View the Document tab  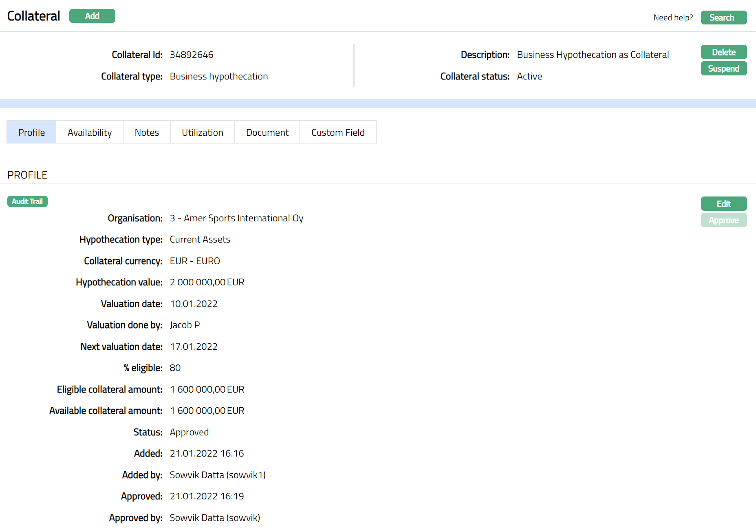[267, 132]
